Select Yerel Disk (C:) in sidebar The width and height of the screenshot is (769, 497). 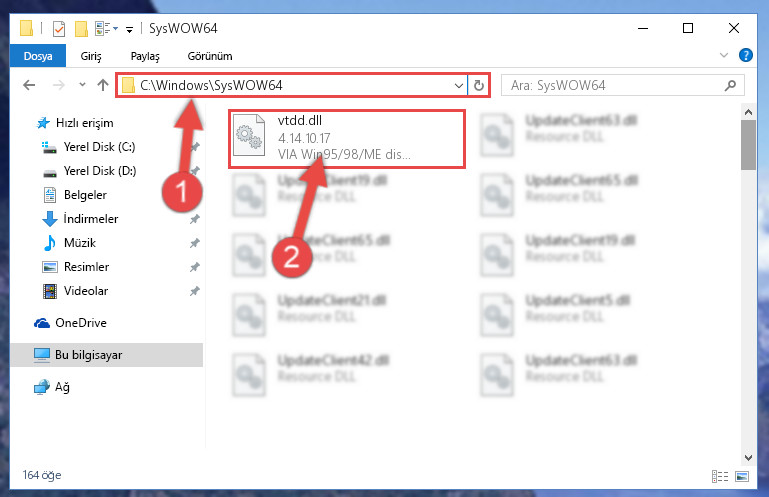pos(99,147)
